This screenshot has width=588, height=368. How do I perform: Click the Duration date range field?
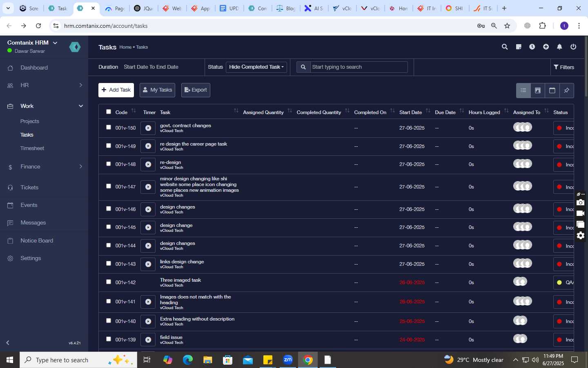coord(151,67)
